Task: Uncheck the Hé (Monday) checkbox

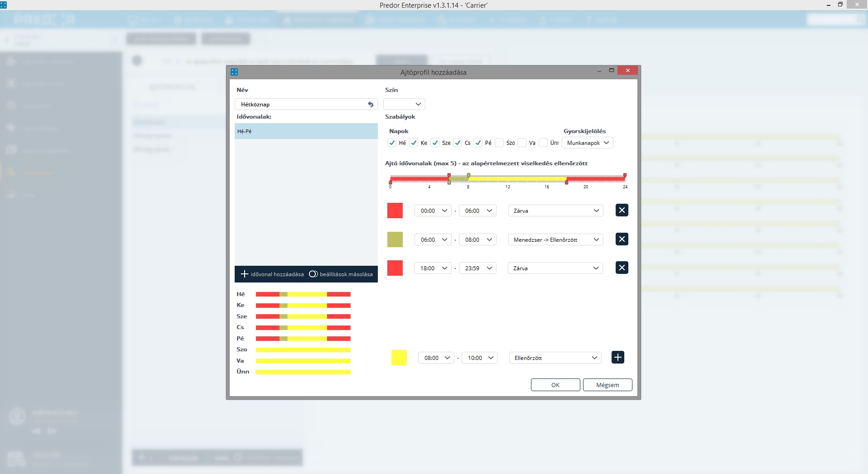Action: (392, 143)
